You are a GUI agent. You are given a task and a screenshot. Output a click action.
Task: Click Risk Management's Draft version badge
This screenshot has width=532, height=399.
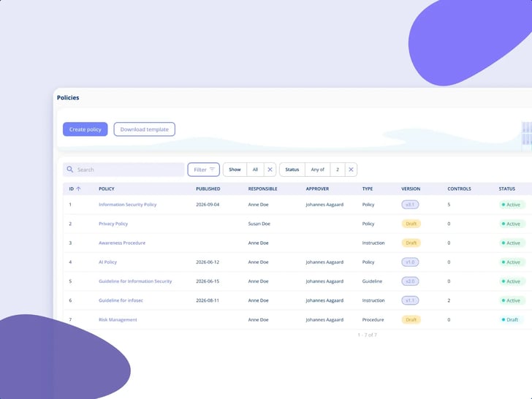point(411,319)
